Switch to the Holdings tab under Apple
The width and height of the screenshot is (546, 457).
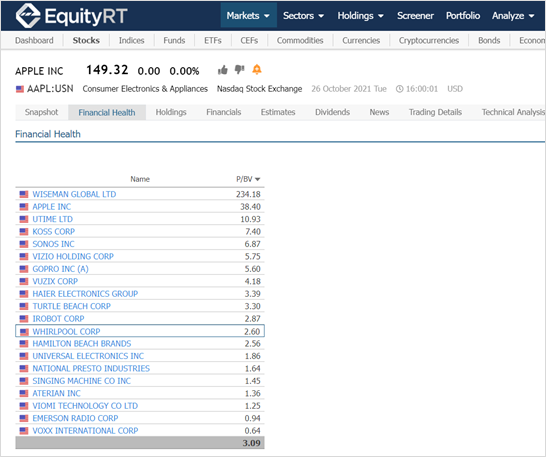coord(171,112)
